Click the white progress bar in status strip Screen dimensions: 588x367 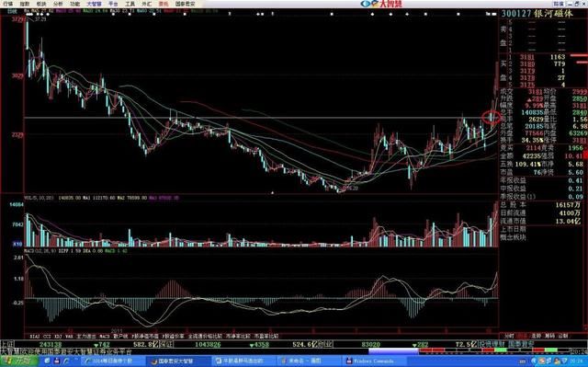[393, 351]
